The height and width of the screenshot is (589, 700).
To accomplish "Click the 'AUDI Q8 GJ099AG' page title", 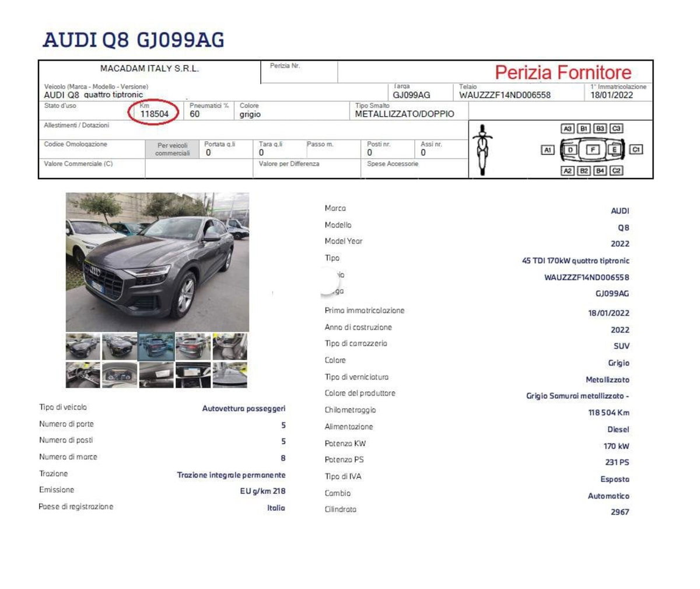I will pos(134,40).
